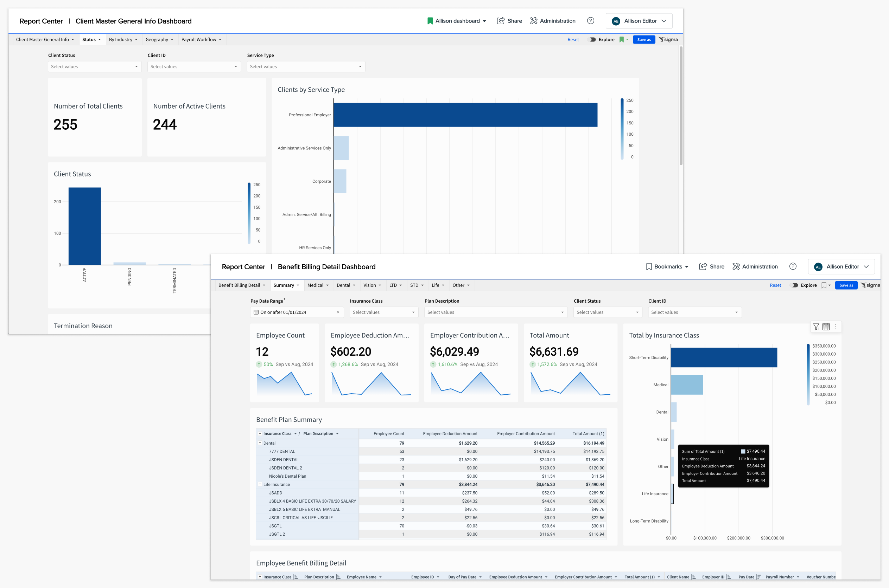Click Save as in Benefit Billing dashboard
This screenshot has height=588, width=889.
pyautogui.click(x=846, y=285)
